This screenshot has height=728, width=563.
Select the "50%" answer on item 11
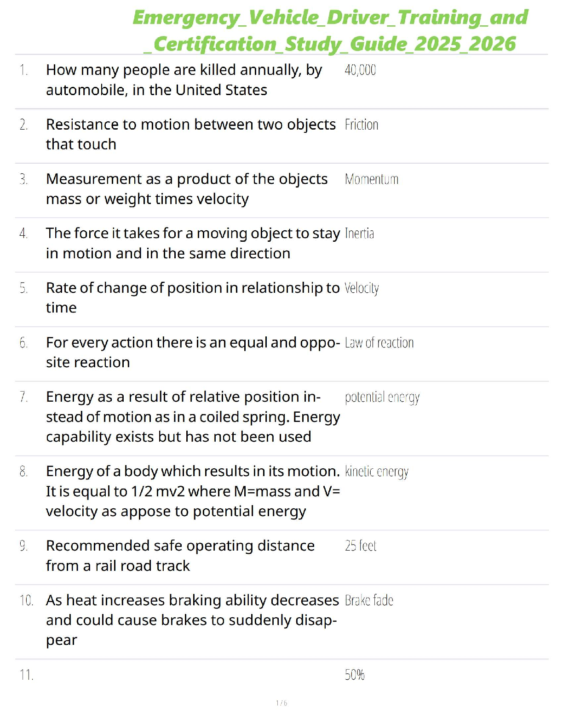tap(355, 675)
